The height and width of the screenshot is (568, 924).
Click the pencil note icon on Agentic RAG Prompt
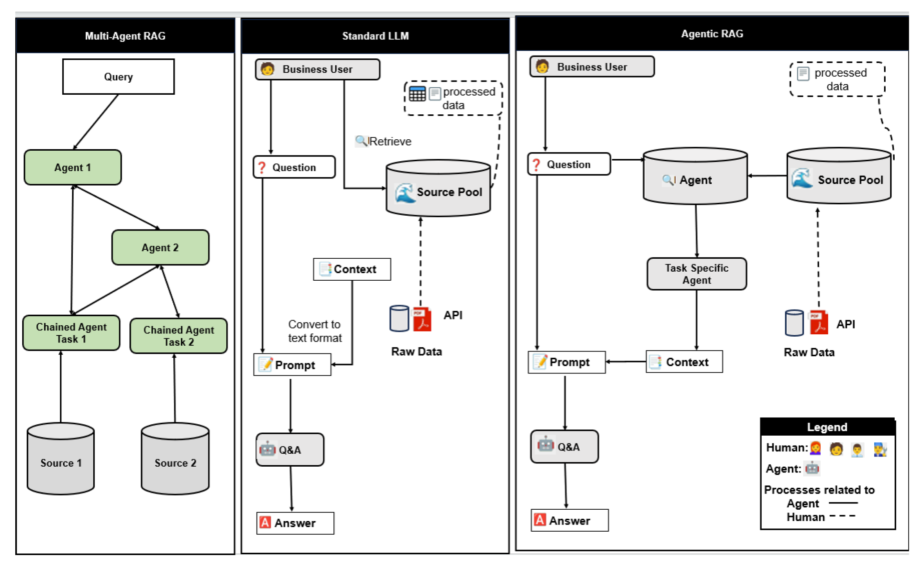pyautogui.click(x=540, y=362)
